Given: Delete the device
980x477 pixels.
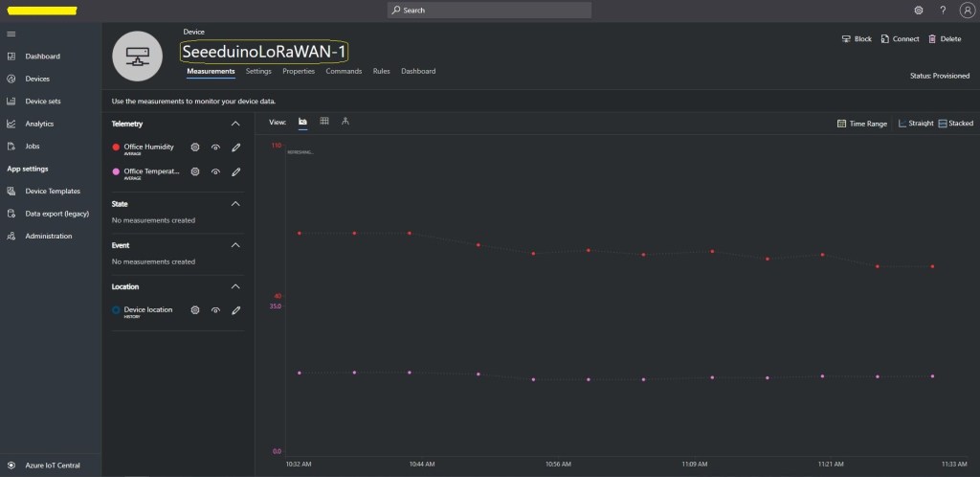Looking at the screenshot, I should [x=945, y=39].
